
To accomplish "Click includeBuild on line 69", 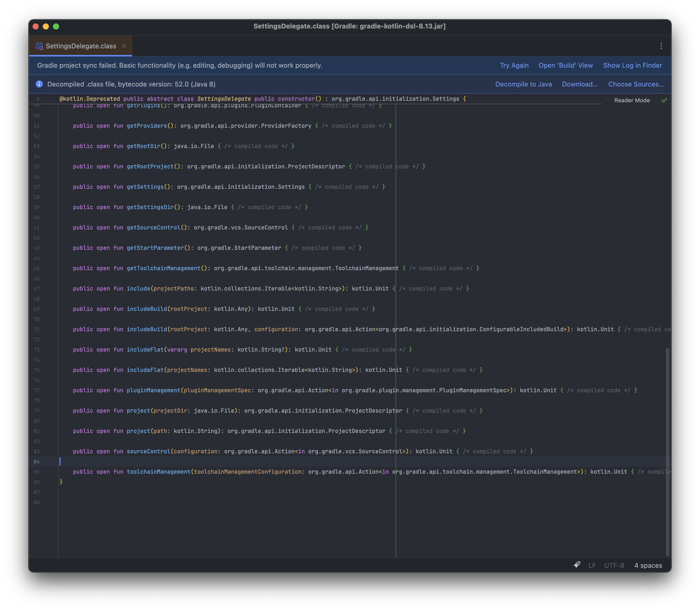I will (147, 309).
